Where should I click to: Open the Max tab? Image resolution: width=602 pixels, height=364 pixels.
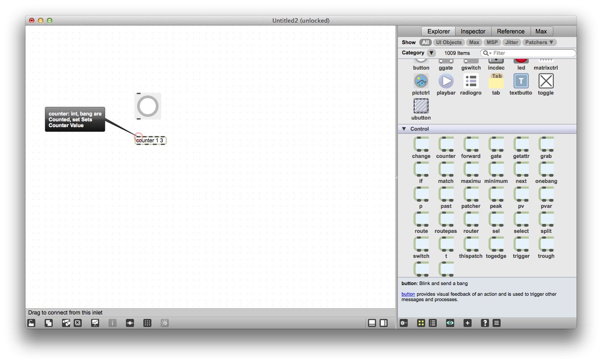541,31
